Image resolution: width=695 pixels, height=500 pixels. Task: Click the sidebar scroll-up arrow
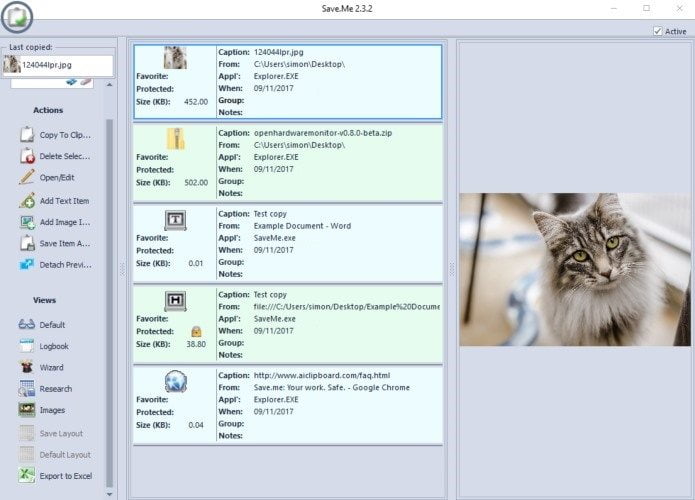[x=109, y=84]
